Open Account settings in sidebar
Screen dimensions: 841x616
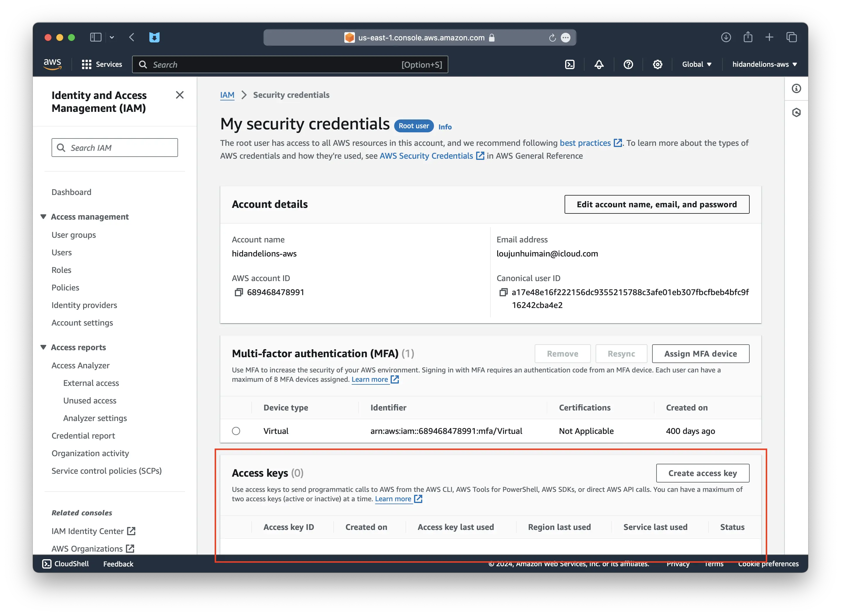(82, 323)
